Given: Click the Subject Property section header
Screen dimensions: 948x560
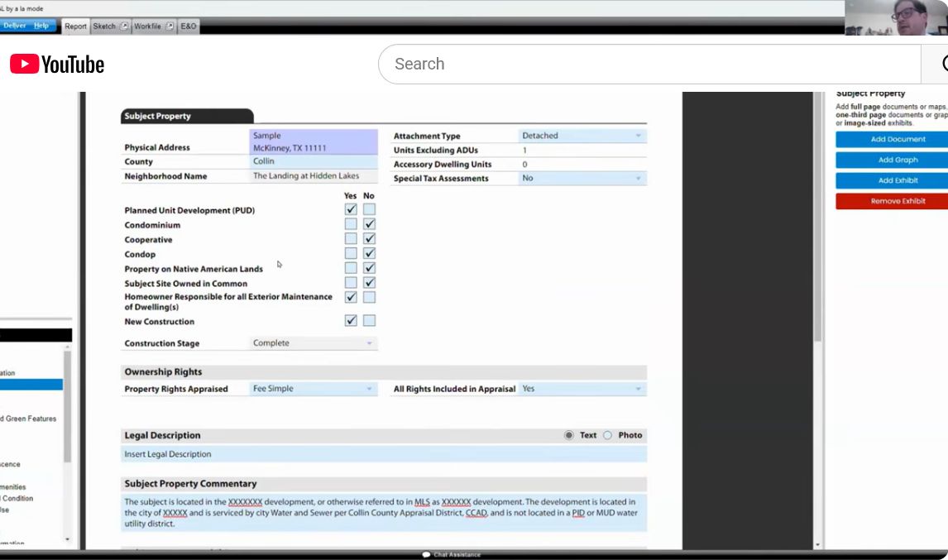Looking at the screenshot, I should [x=187, y=116].
